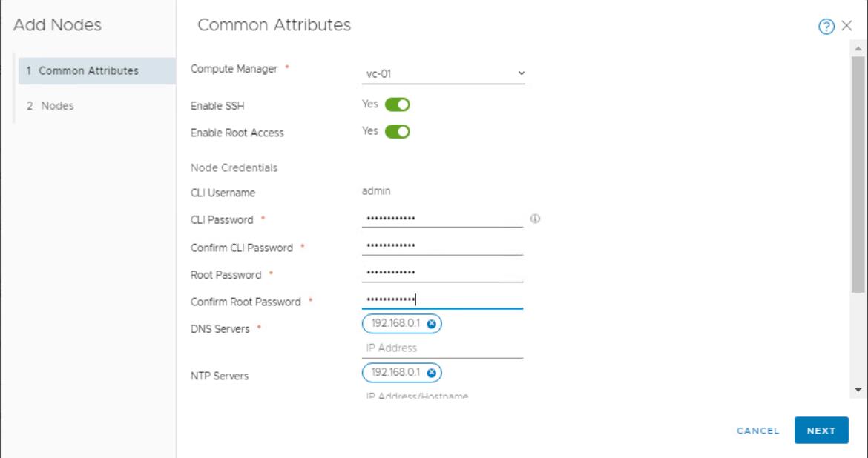The width and height of the screenshot is (868, 458).
Task: Remove the 192.168.0.1 NTP server chip
Action: [x=431, y=373]
